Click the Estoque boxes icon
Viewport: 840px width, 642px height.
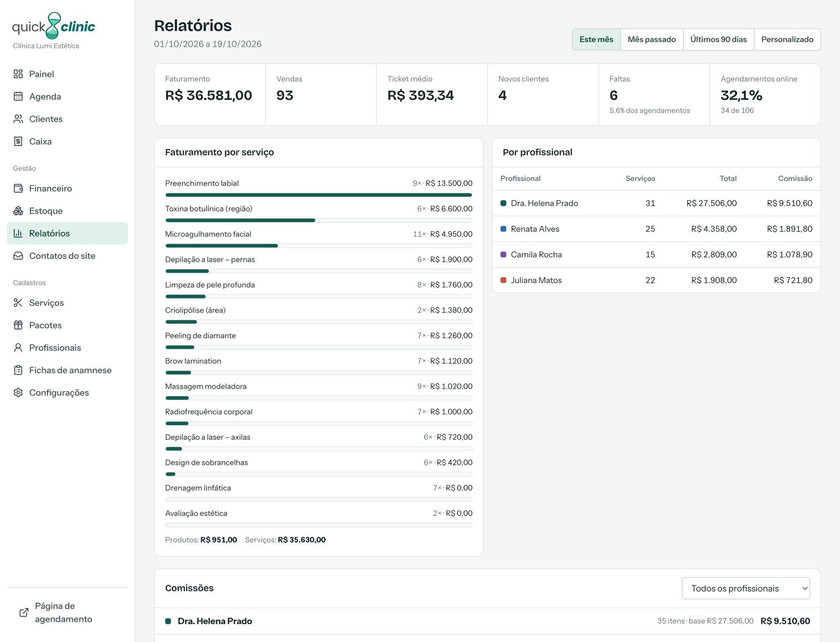point(18,211)
